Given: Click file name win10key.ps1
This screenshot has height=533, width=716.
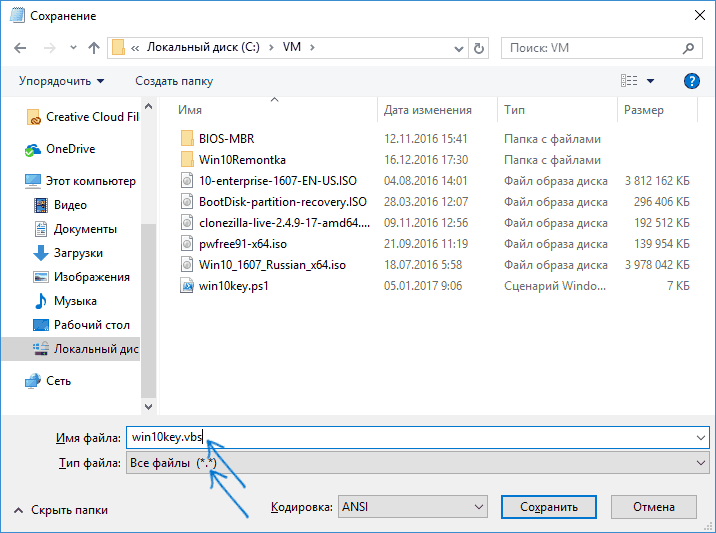Looking at the screenshot, I should click(x=233, y=286).
